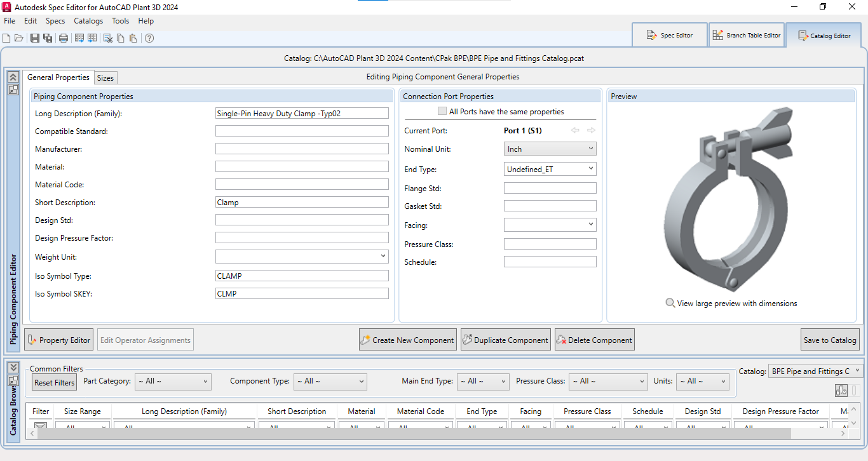
Task: Click the magnifier icon for large preview
Action: (670, 303)
